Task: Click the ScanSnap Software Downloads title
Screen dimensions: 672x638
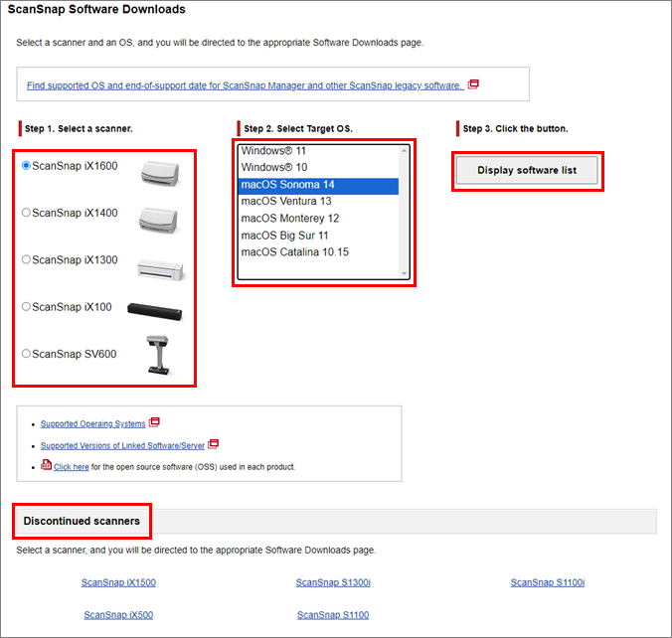Action: click(x=96, y=9)
